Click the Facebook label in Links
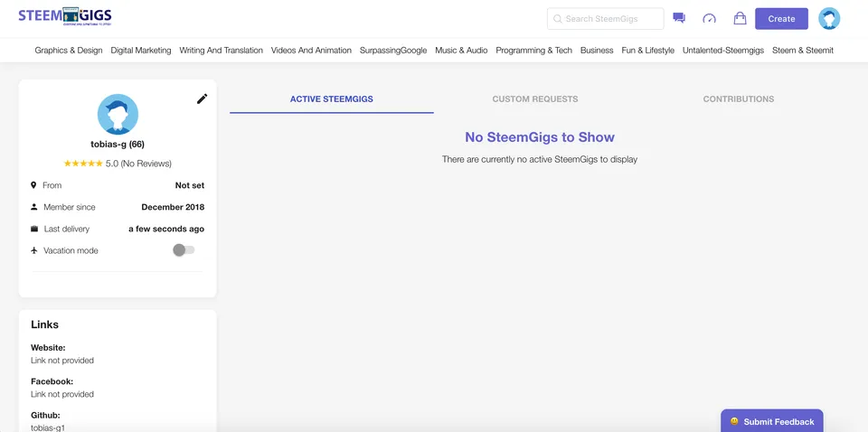The height and width of the screenshot is (432, 868). click(x=52, y=381)
